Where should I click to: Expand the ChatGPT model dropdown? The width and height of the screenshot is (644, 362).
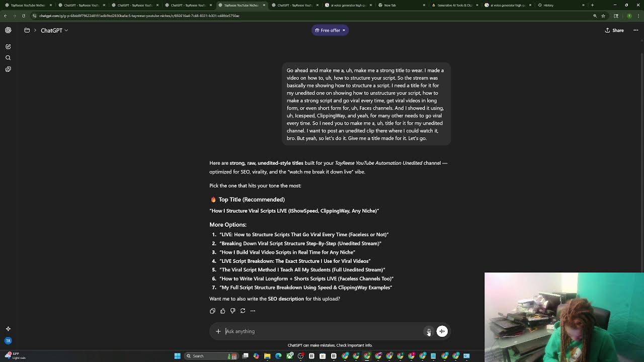(x=54, y=31)
